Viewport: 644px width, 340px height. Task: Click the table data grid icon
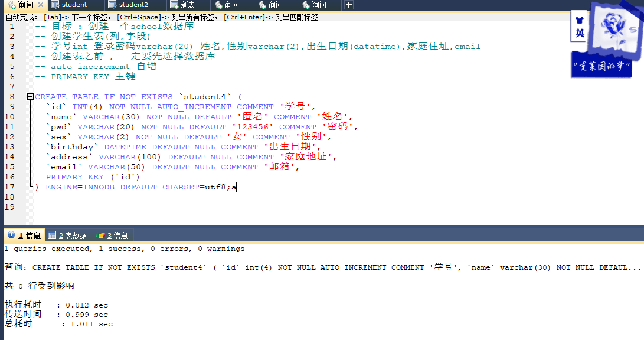[52, 236]
